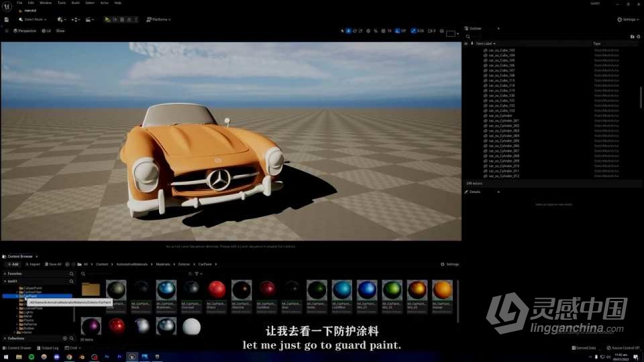Open the viewport Show flags menu
Image resolution: width=644 pixels, height=362 pixels.
60,31
